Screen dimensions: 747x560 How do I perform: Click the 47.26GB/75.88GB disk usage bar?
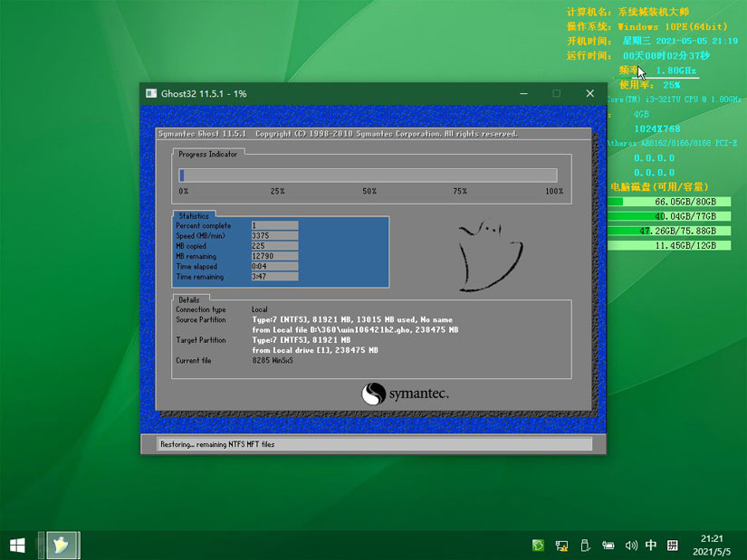click(669, 231)
